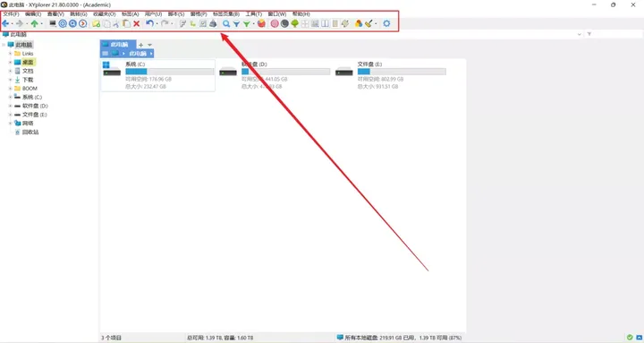Open the 文件(F) menu
644x343 pixels.
[x=11, y=14]
